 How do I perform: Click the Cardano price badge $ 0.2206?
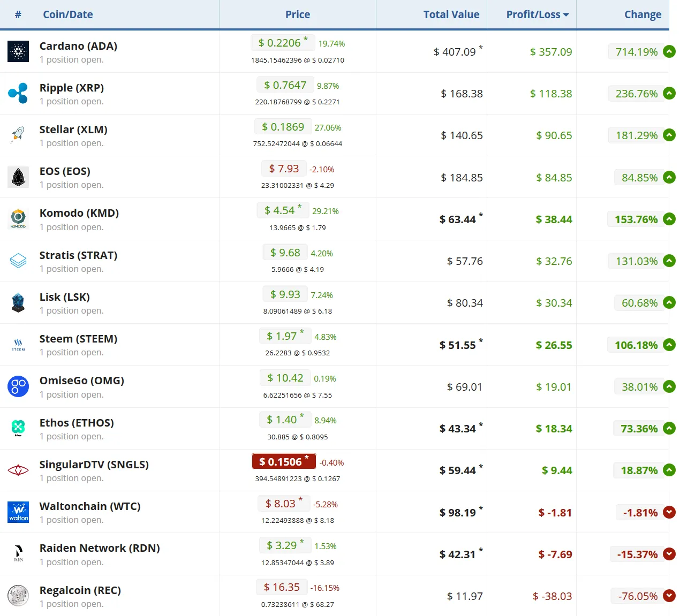click(x=283, y=43)
